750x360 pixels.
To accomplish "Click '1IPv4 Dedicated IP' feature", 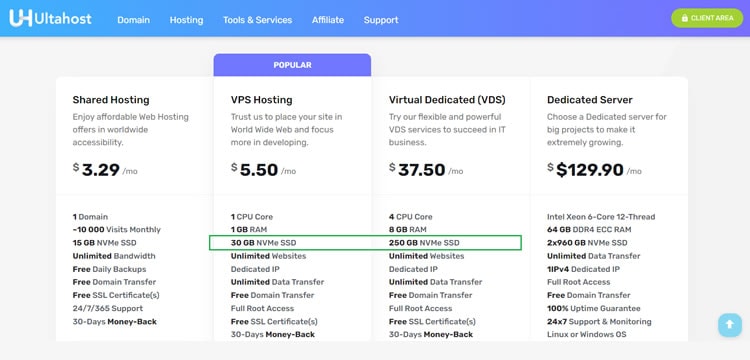I will (x=584, y=269).
